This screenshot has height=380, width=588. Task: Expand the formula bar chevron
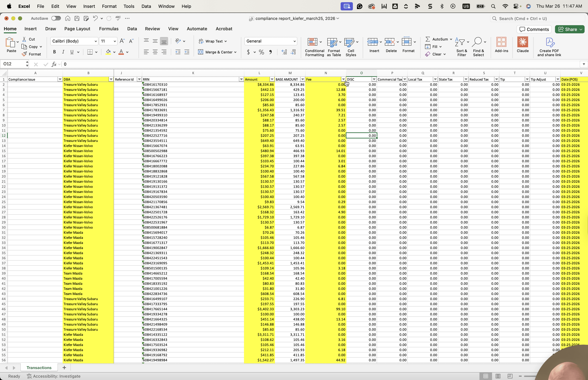click(x=584, y=64)
